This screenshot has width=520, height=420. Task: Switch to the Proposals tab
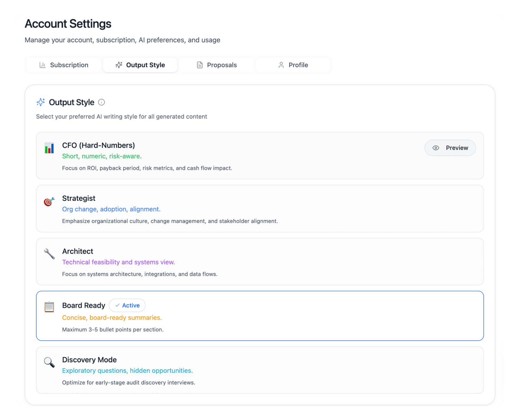pyautogui.click(x=216, y=65)
